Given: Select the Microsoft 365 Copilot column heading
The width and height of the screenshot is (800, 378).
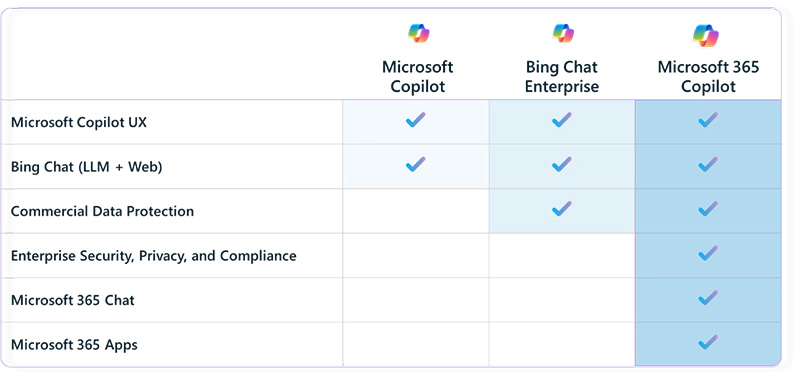Looking at the screenshot, I should (x=708, y=77).
